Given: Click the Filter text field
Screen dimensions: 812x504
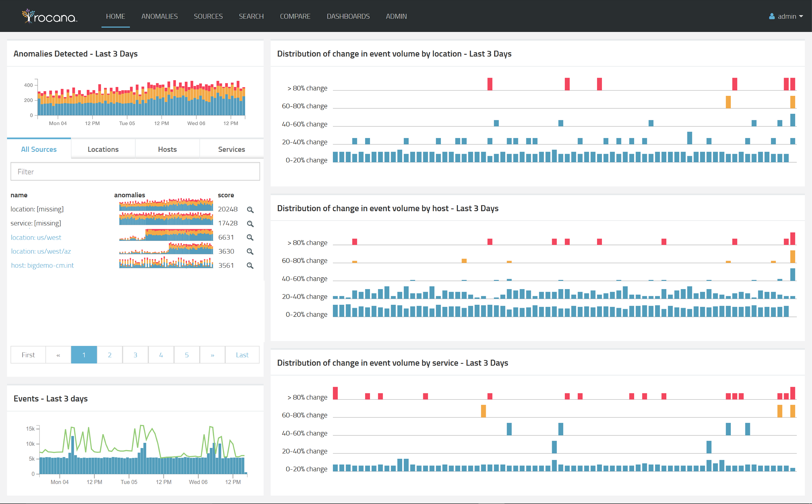Looking at the screenshot, I should 135,172.
